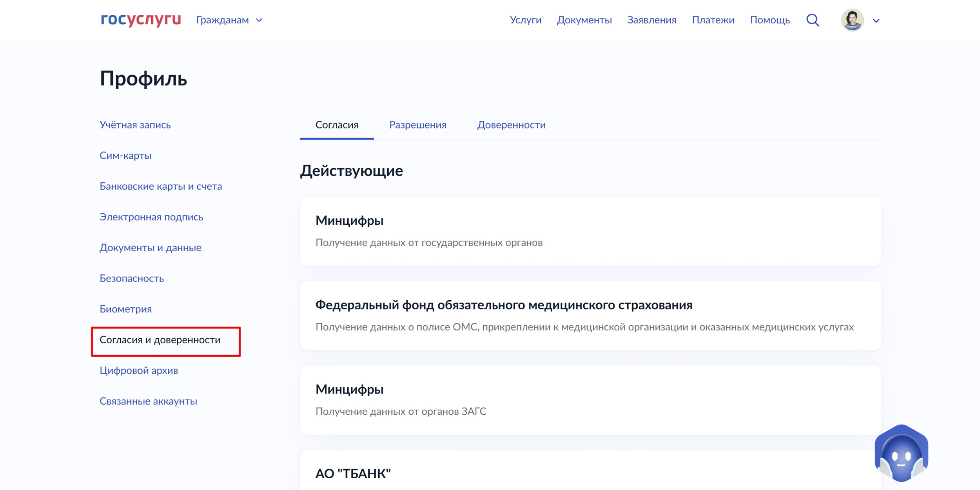Open Минцифры state bodies data consent card
The image size is (980, 490).
[590, 231]
